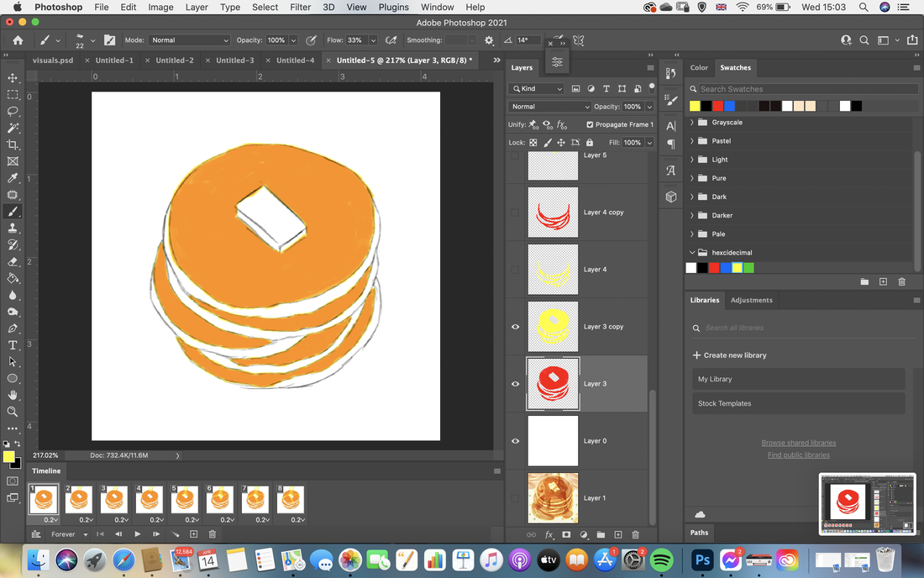924x578 pixels.
Task: Pick the red swatch in recent swatches row
Action: pyautogui.click(x=717, y=106)
